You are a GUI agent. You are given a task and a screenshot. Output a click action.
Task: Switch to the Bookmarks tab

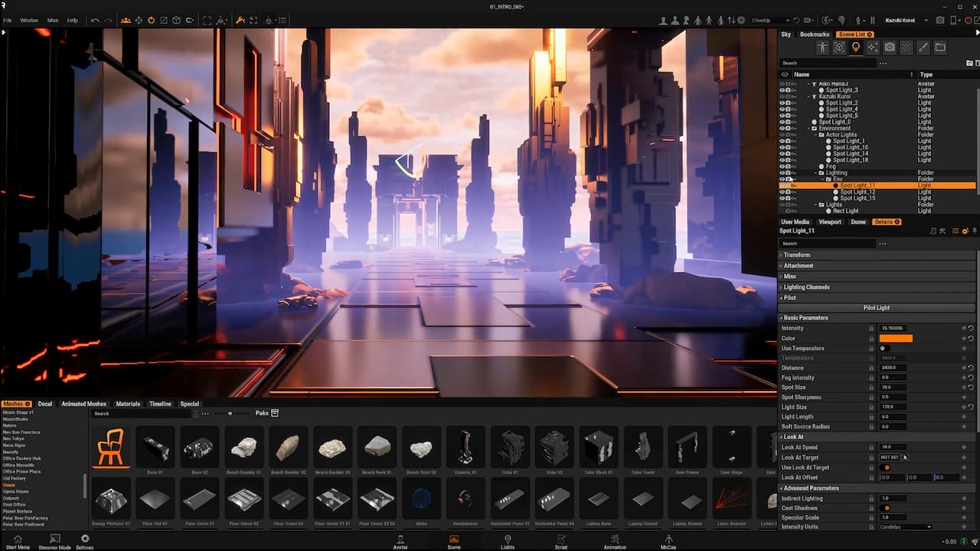(815, 34)
